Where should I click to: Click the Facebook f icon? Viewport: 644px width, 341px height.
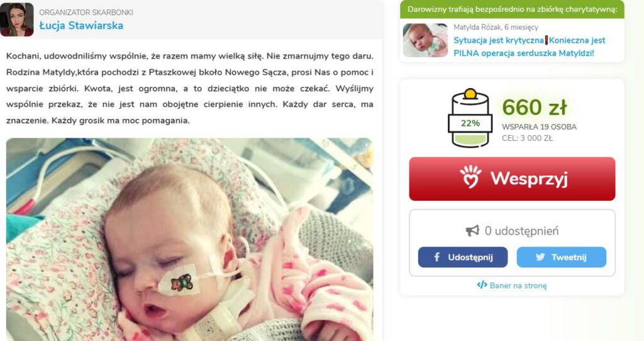(x=437, y=257)
